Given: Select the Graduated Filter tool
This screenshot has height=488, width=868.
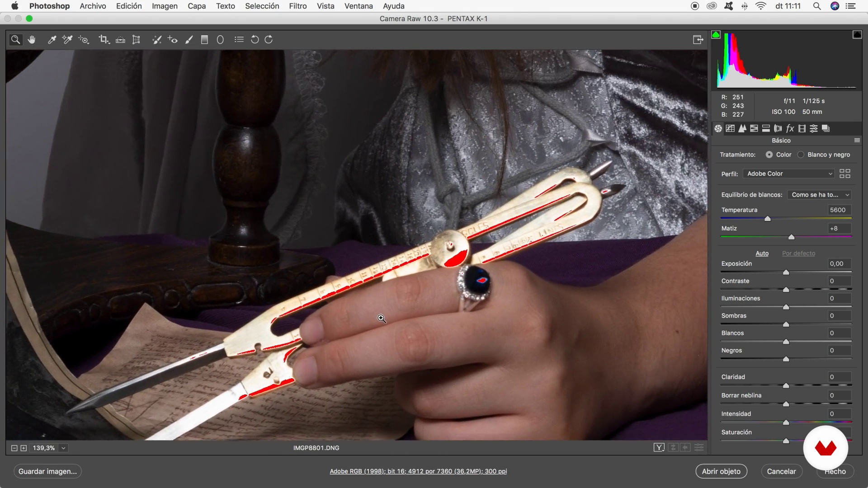Looking at the screenshot, I should [x=204, y=40].
